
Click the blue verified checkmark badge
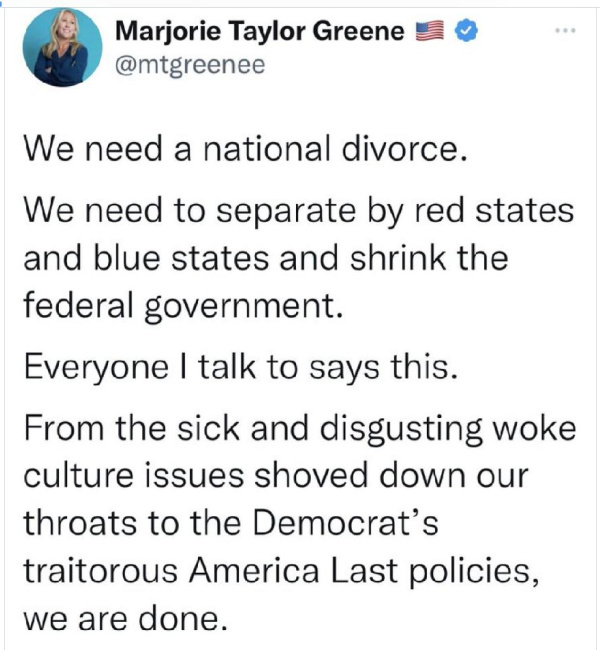pyautogui.click(x=466, y=32)
